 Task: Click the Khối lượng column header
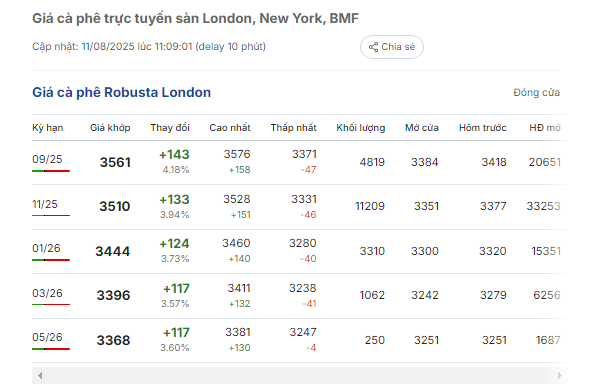[x=361, y=128]
